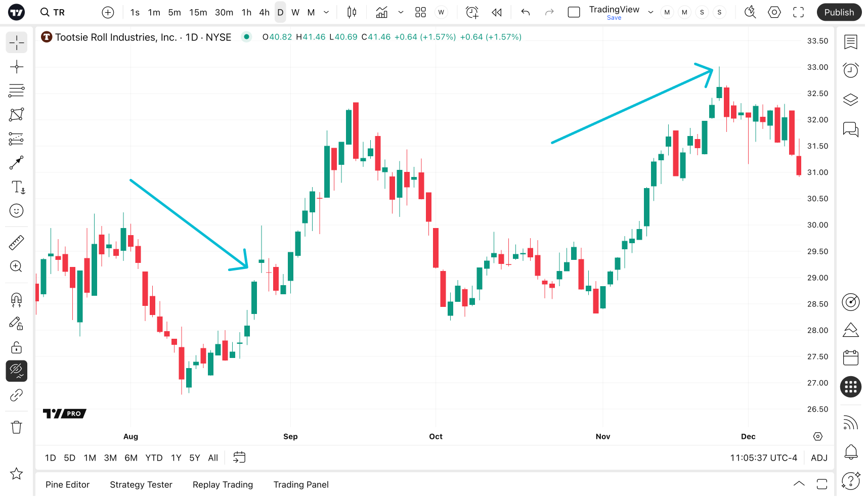This screenshot has width=868, height=497.
Task: Set range to 5Y
Action: 195,458
